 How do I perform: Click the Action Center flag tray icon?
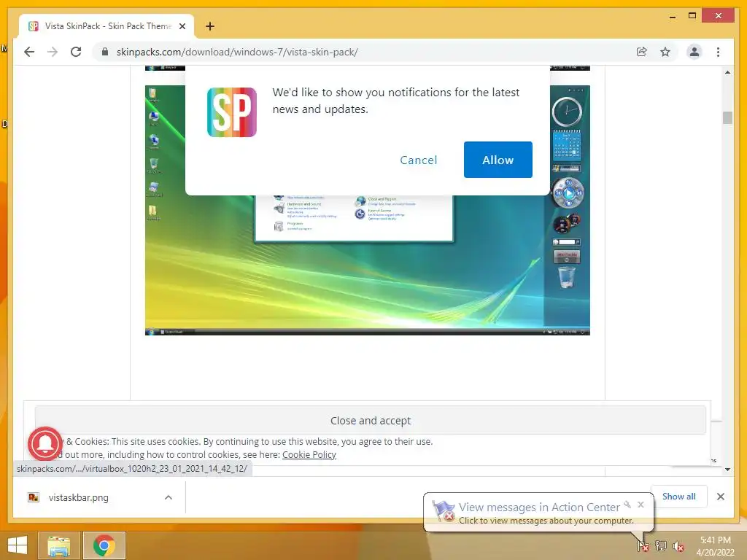643,545
